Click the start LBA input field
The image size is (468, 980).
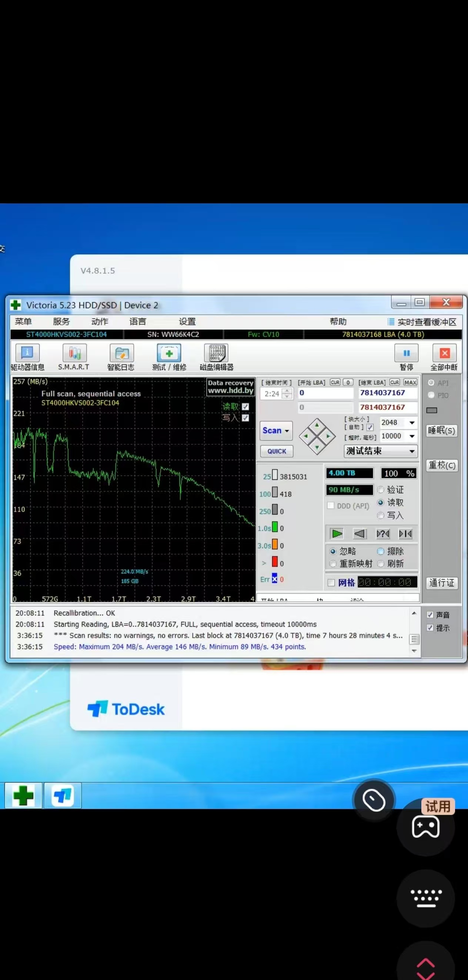[325, 393]
